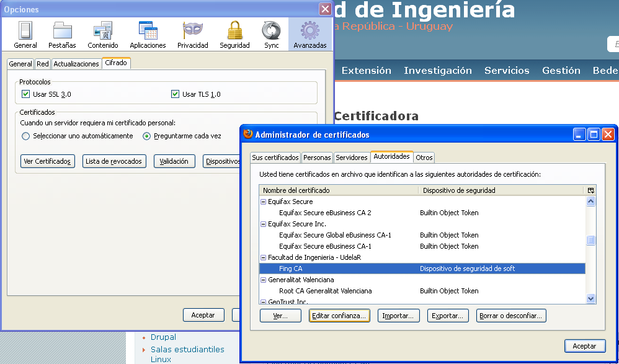The image size is (619, 364).
Task: Collapse Facultad de Ingenieria - UdelaR node
Action: [264, 257]
